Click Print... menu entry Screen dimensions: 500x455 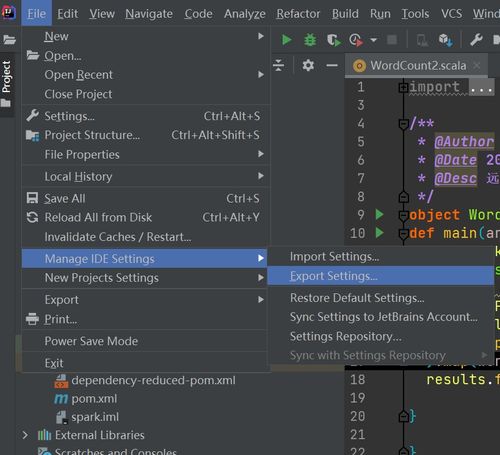point(145,319)
